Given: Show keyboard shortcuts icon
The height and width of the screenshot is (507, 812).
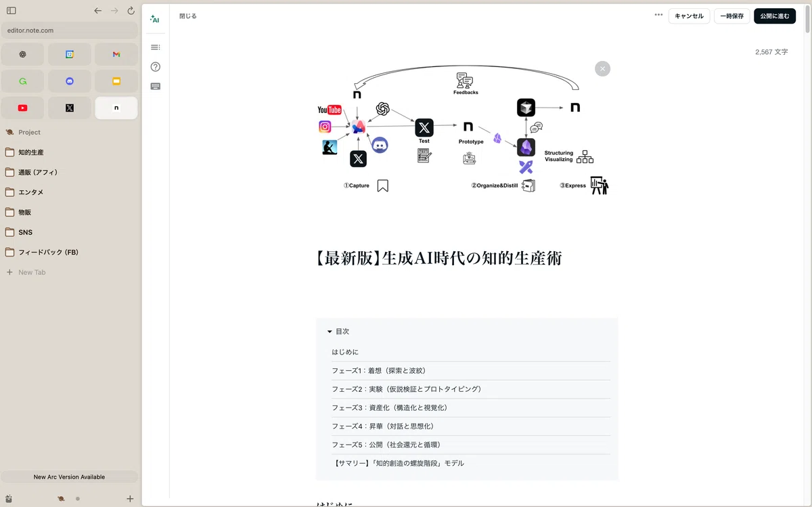Looking at the screenshot, I should click(x=156, y=87).
